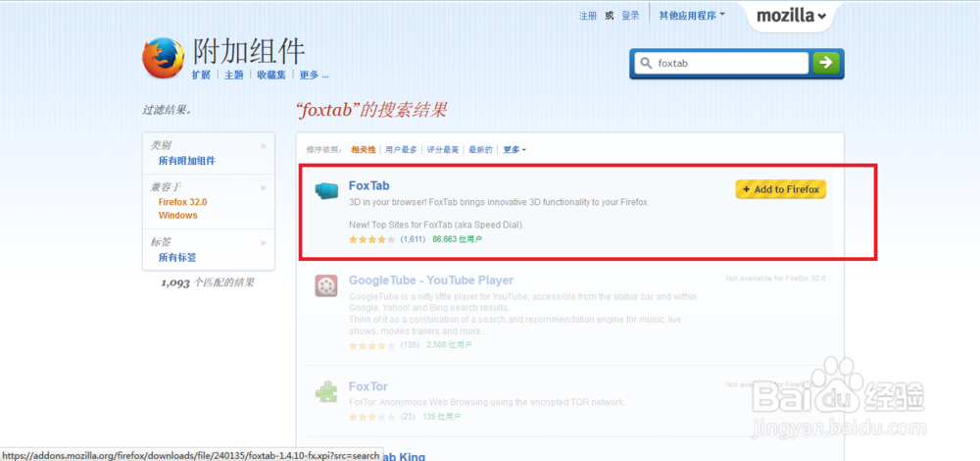Click 1,093 个匹配的结果 count text
Image resolution: width=980 pixels, height=461 pixels.
tap(208, 282)
